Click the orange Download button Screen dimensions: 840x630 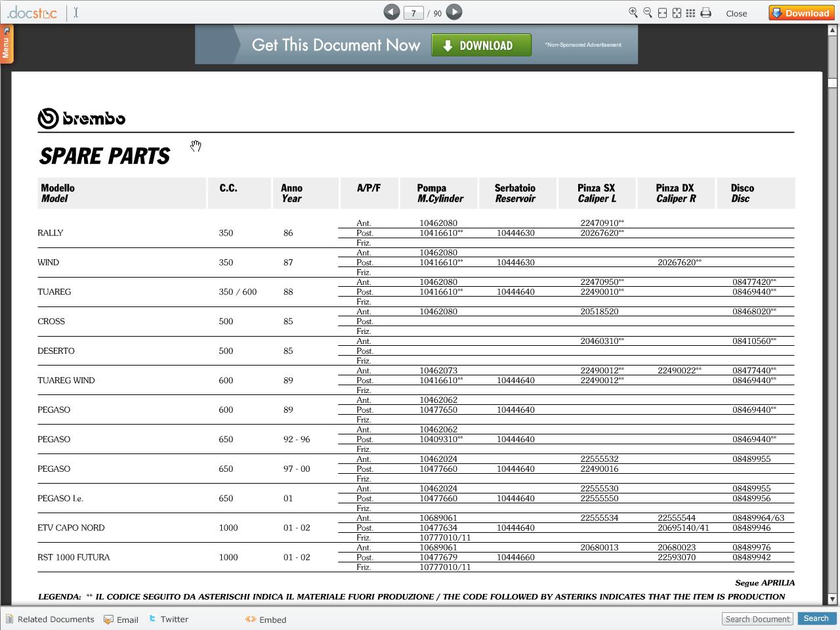click(x=801, y=12)
